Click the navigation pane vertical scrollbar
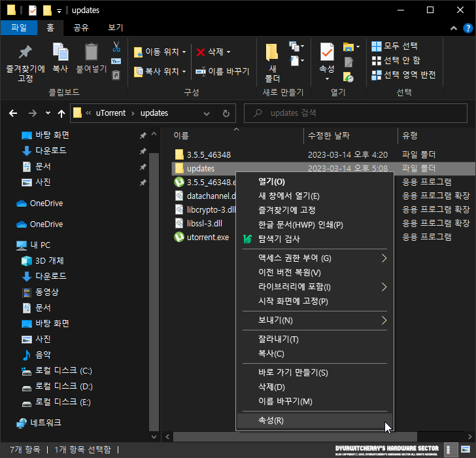This screenshot has height=458, width=476. 154,292
